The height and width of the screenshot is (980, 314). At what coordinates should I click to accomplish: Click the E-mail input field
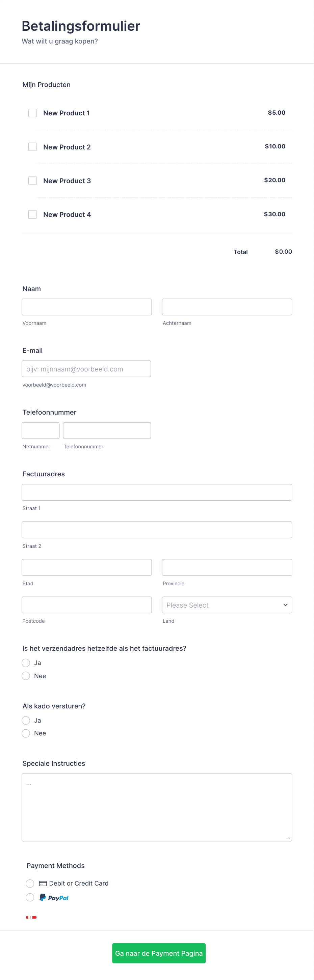86,369
